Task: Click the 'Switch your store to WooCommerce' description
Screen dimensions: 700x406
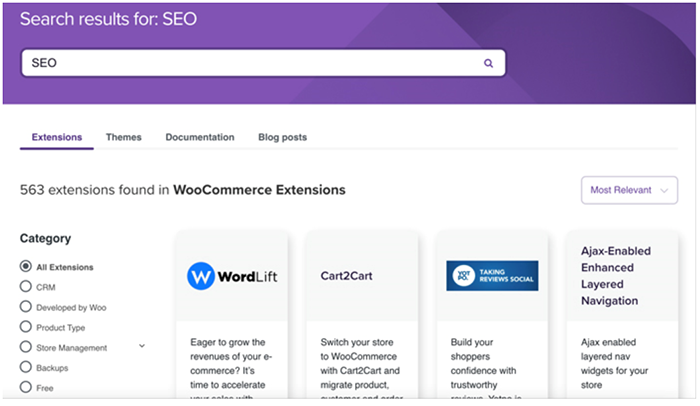Action: [362, 369]
